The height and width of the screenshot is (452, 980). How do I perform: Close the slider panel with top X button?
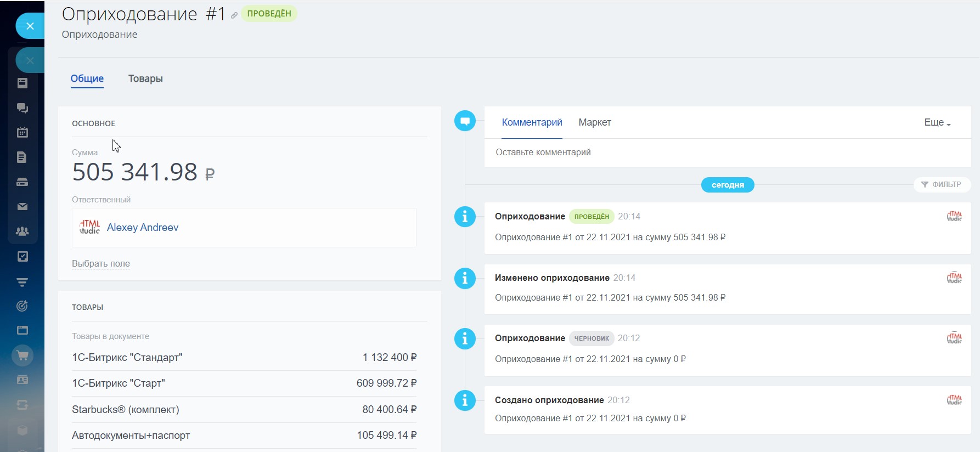(30, 26)
